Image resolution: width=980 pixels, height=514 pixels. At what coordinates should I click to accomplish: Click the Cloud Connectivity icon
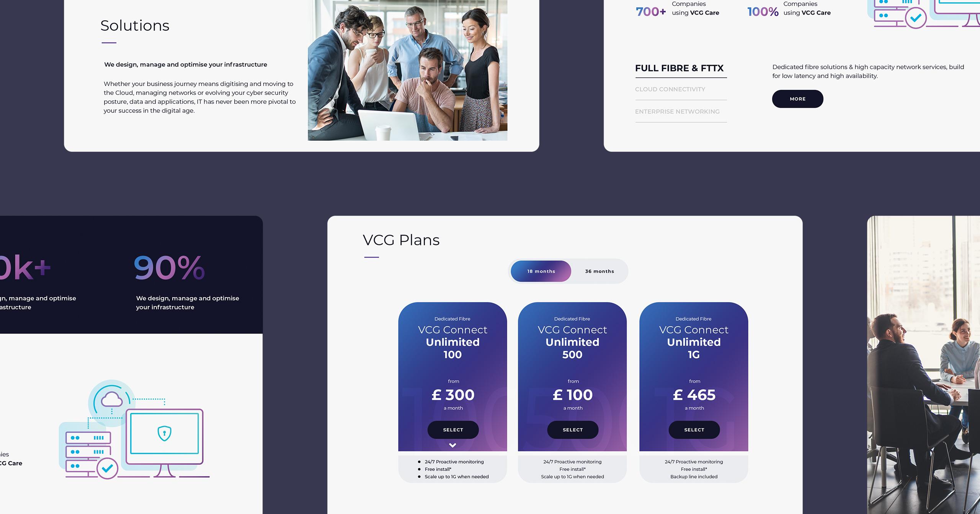point(670,89)
